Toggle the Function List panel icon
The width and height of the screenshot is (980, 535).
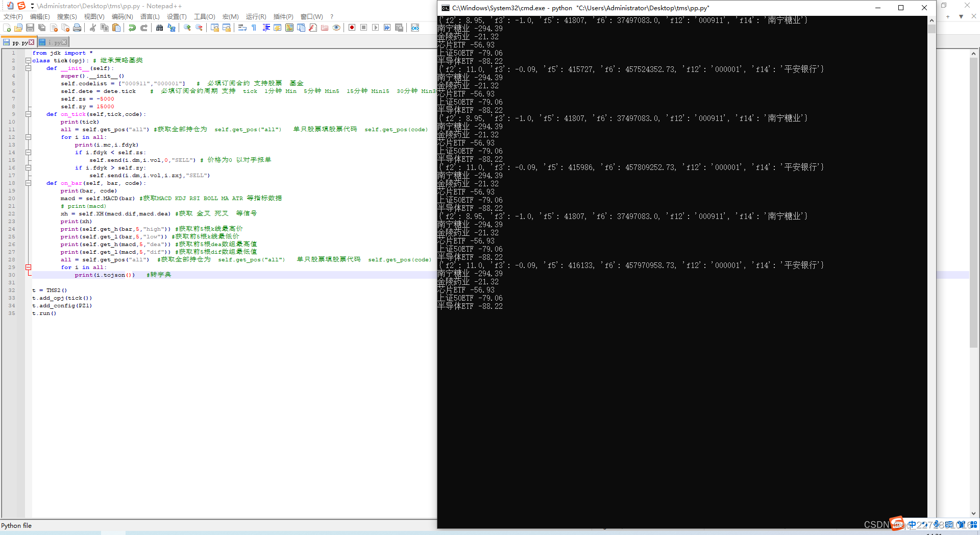click(313, 28)
